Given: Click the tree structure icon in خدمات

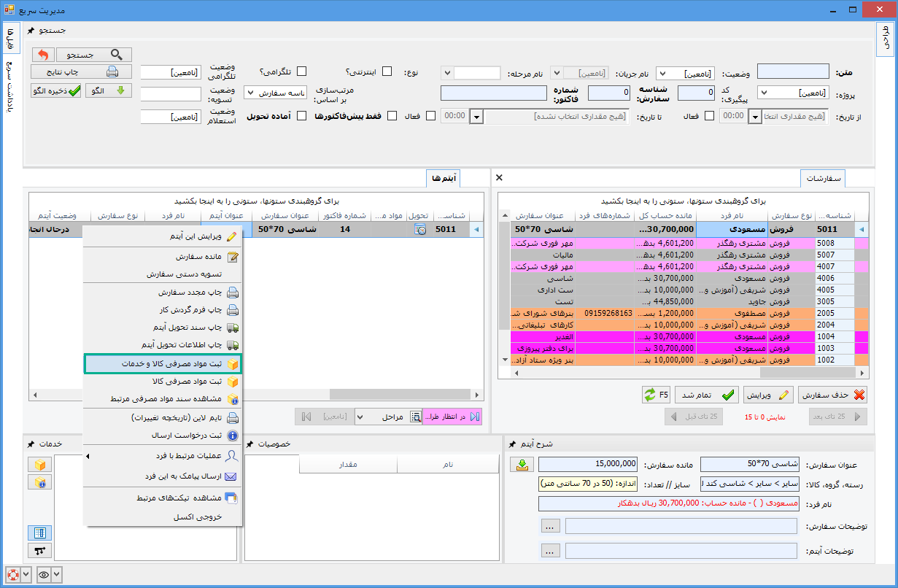Looking at the screenshot, I should [39, 550].
